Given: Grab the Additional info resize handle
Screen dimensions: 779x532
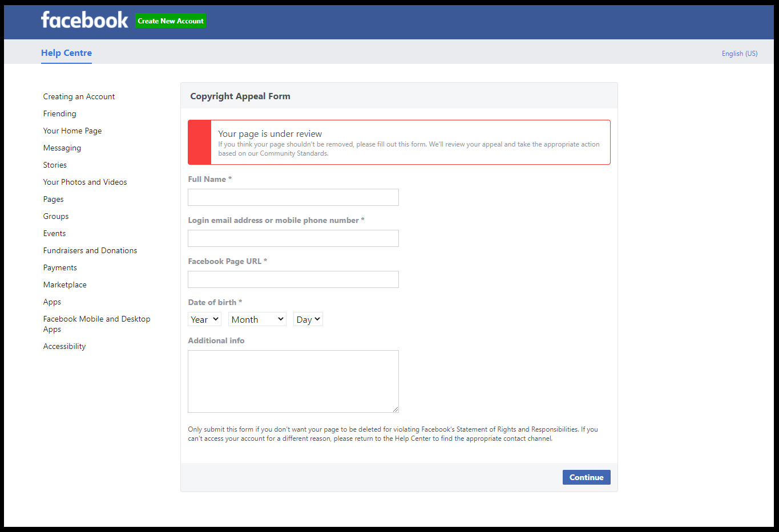Looking at the screenshot, I should (x=395, y=409).
